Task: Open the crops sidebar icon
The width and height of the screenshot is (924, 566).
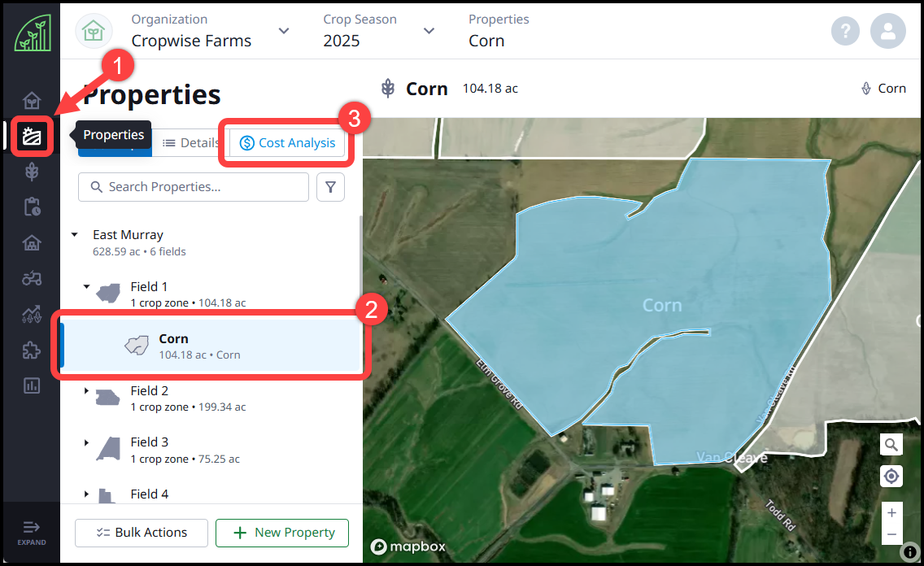Action: click(x=31, y=172)
